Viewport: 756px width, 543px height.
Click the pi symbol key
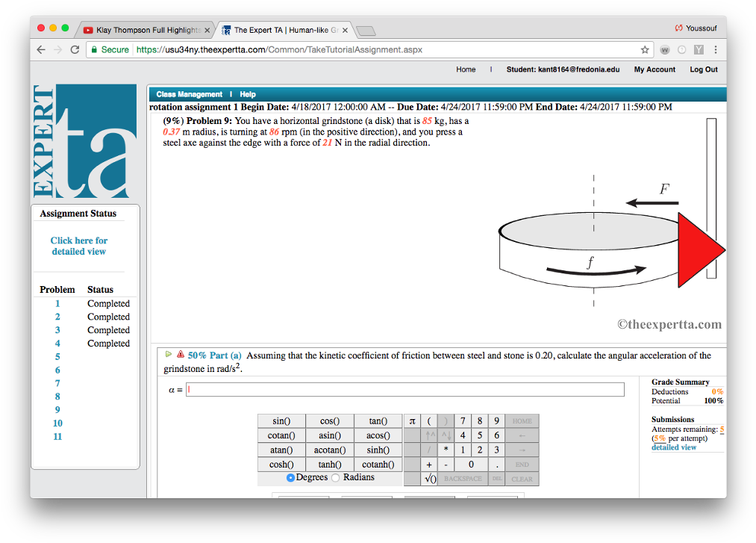coord(412,421)
